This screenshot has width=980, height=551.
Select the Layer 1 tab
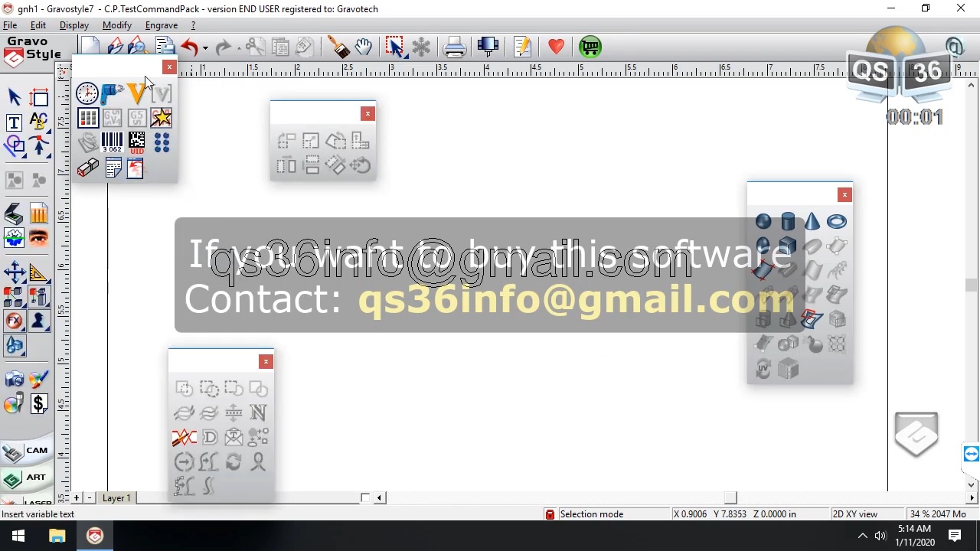(x=116, y=498)
